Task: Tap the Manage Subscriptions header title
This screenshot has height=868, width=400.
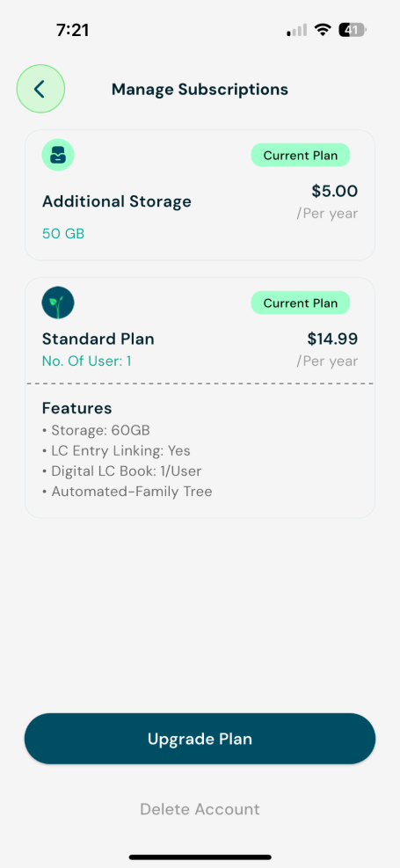Action: [200, 90]
